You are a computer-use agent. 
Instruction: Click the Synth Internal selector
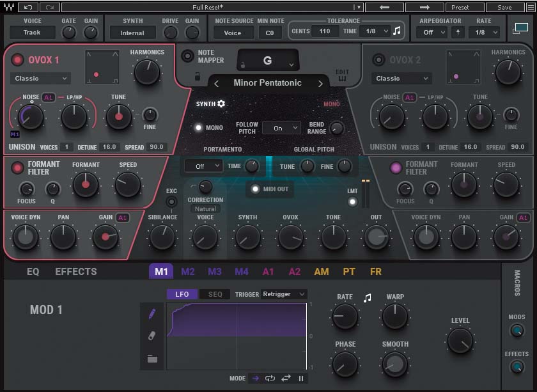[132, 33]
